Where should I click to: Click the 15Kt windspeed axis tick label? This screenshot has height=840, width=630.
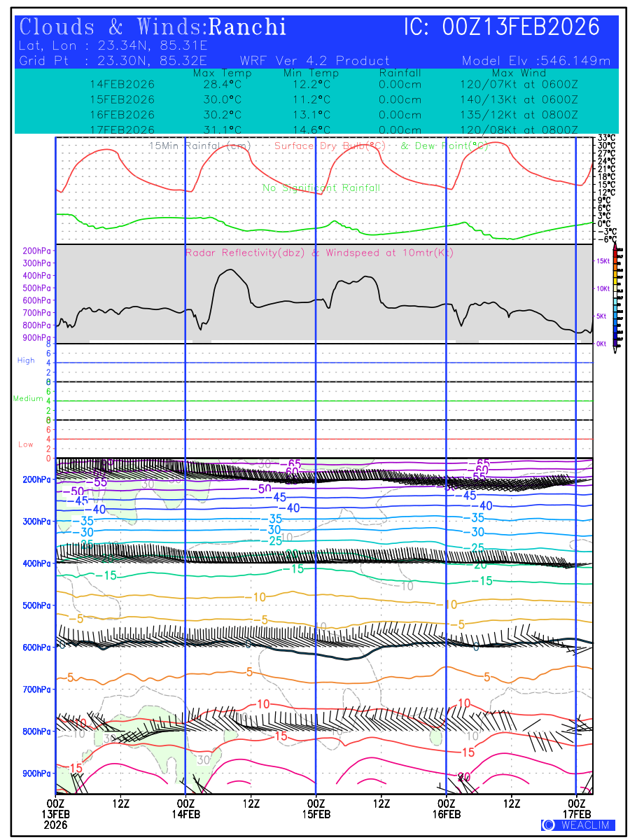coord(603,260)
